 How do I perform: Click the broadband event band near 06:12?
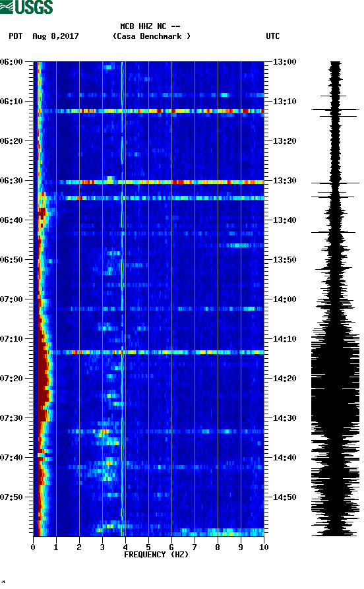[x=149, y=111]
